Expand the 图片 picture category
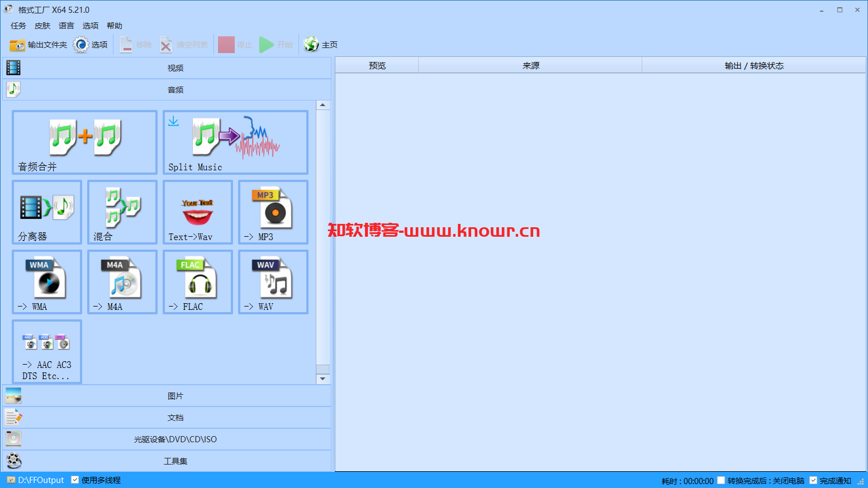The width and height of the screenshot is (868, 488). tap(167, 396)
